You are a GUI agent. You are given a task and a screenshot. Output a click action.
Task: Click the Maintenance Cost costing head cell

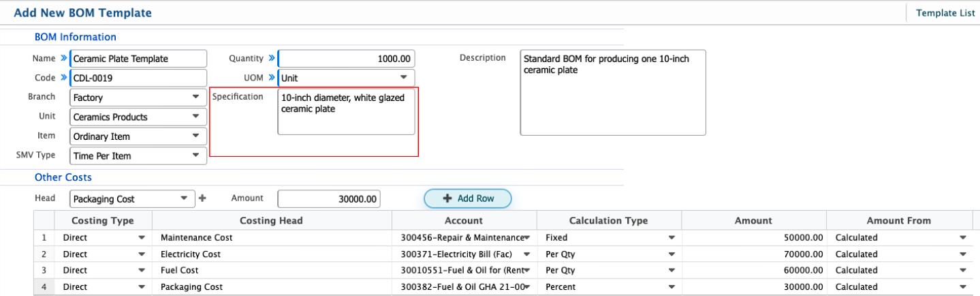click(x=272, y=238)
